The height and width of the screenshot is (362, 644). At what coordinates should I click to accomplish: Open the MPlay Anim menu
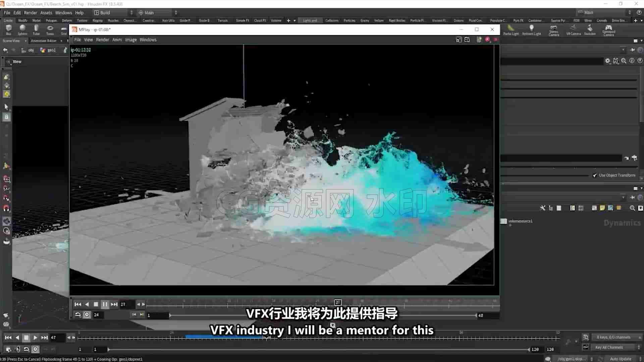coord(117,40)
